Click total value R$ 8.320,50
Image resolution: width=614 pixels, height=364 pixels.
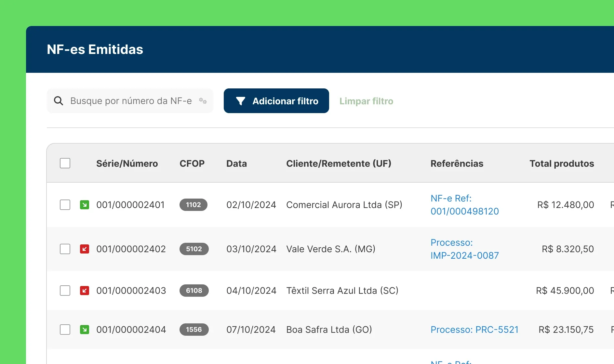pyautogui.click(x=568, y=249)
